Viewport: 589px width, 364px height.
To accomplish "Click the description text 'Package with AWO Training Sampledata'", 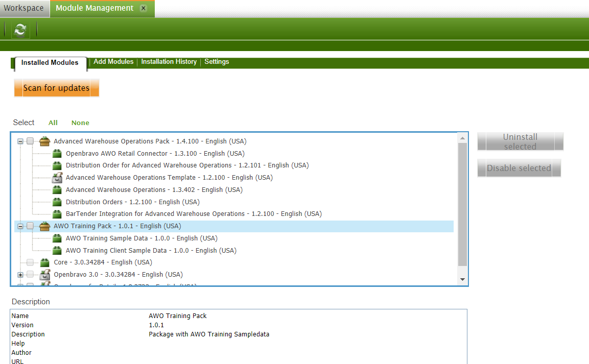I will click(x=209, y=334).
